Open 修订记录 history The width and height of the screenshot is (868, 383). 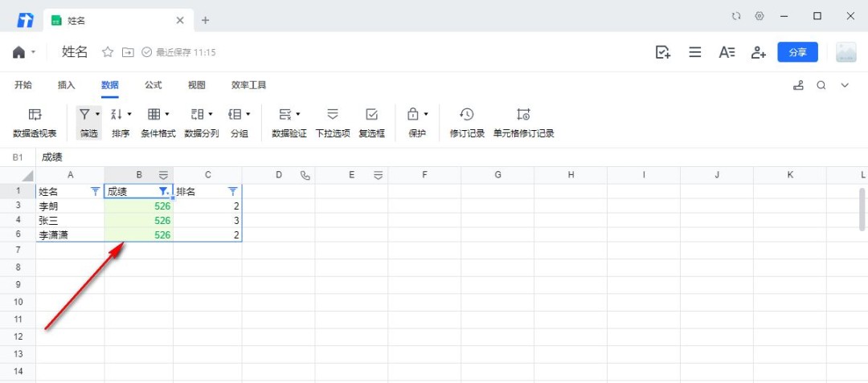click(467, 123)
